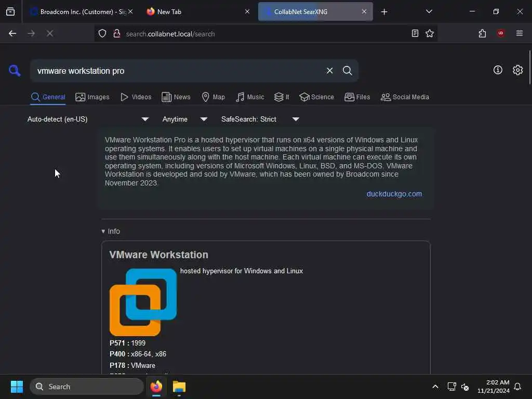
Task: Click the P178 : VMware row
Action: tap(132, 365)
